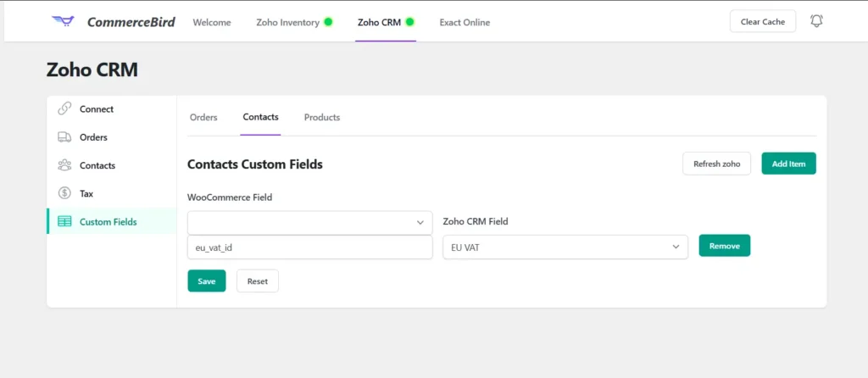Click the Clear Cache button
The height and width of the screenshot is (378, 868).
pos(762,21)
